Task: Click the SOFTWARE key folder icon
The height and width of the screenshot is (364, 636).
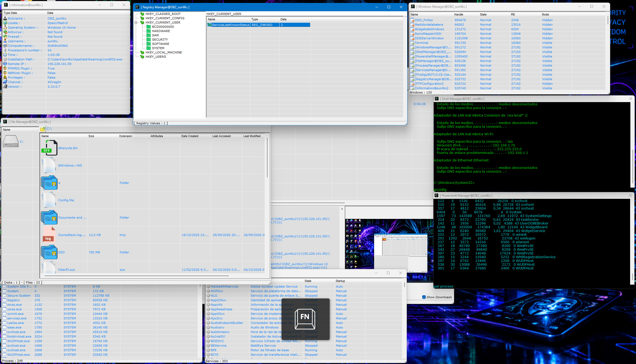Action: click(149, 44)
